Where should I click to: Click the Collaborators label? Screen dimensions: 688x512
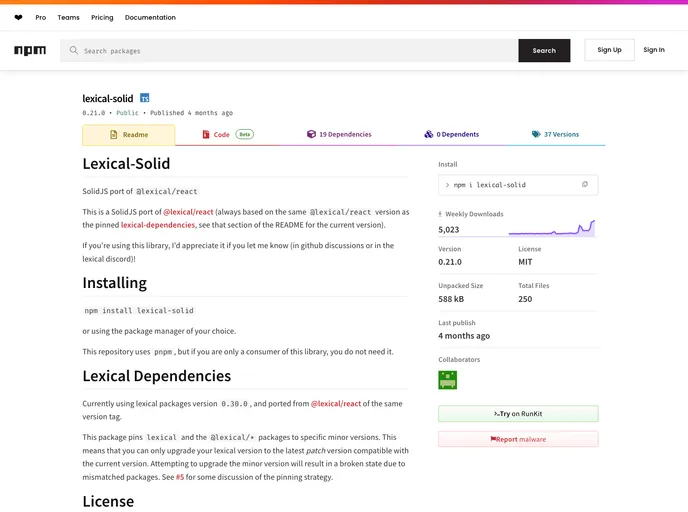(x=459, y=360)
